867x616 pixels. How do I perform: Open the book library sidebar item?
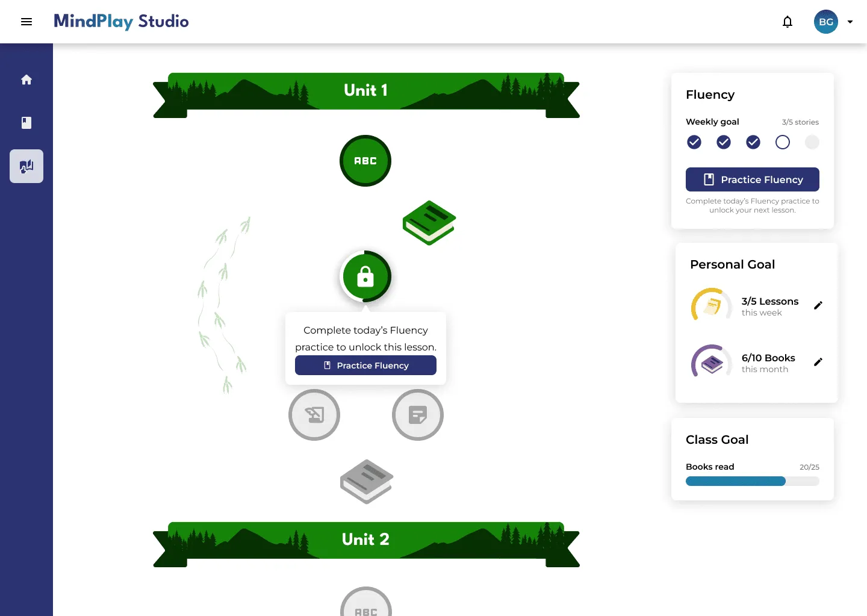click(26, 123)
